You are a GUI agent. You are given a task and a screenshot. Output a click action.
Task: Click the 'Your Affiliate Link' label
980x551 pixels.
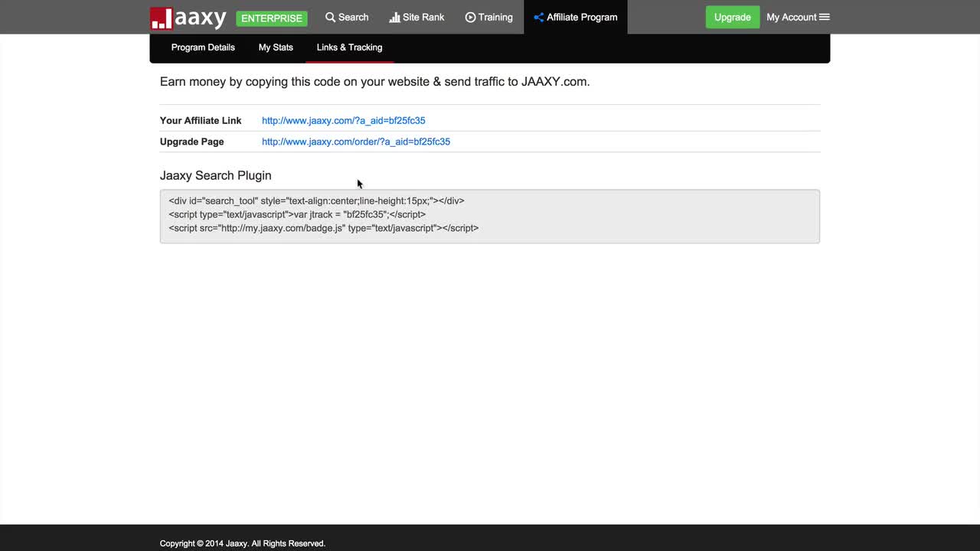(x=201, y=120)
